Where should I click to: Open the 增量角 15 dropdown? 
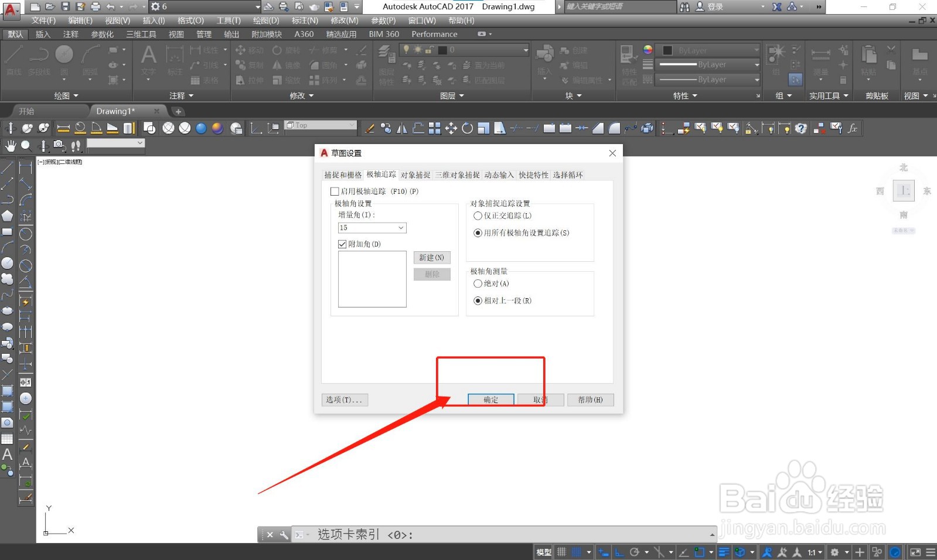pos(372,228)
